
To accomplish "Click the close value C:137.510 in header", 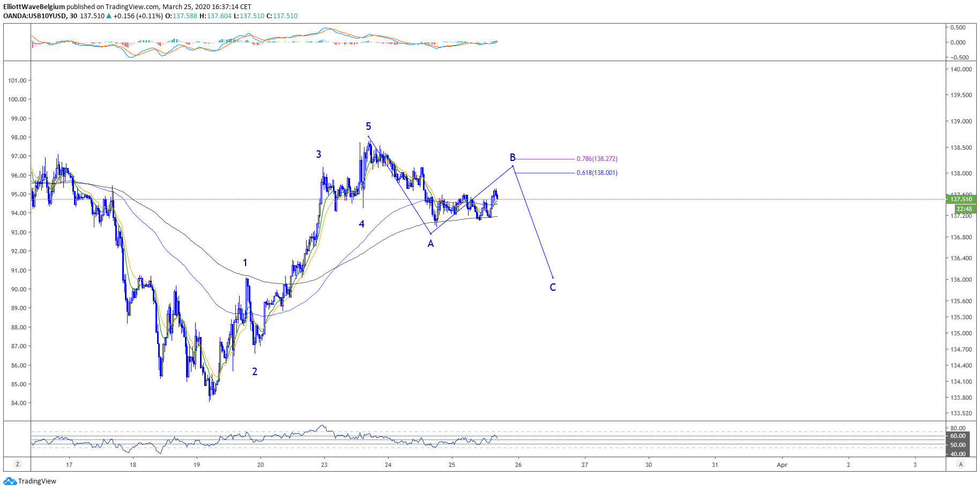I will pyautogui.click(x=282, y=16).
